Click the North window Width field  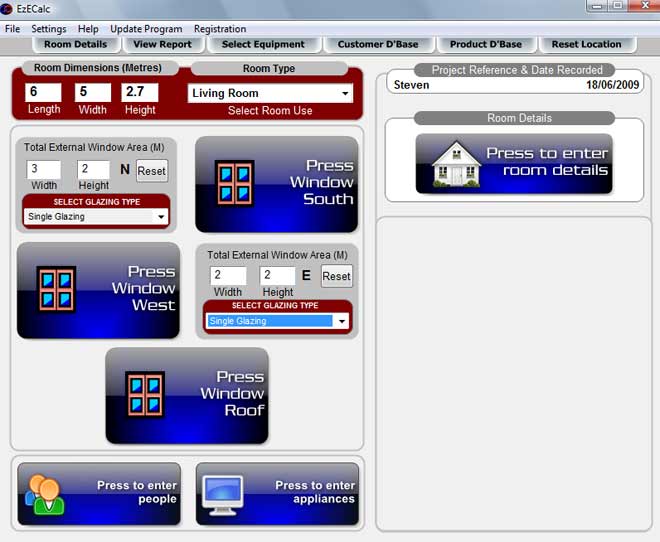tap(44, 170)
